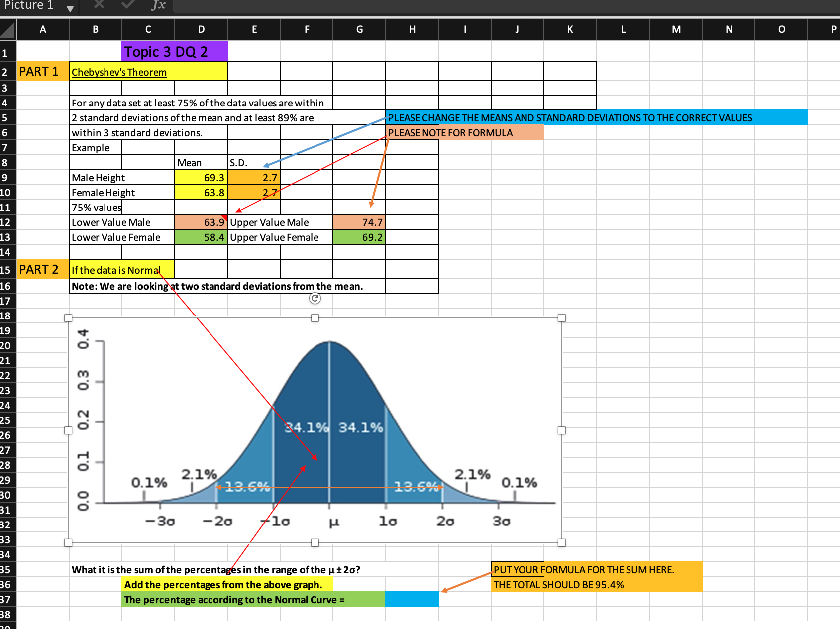The height and width of the screenshot is (629, 840).
Task: Select column D header
Action: [201, 29]
